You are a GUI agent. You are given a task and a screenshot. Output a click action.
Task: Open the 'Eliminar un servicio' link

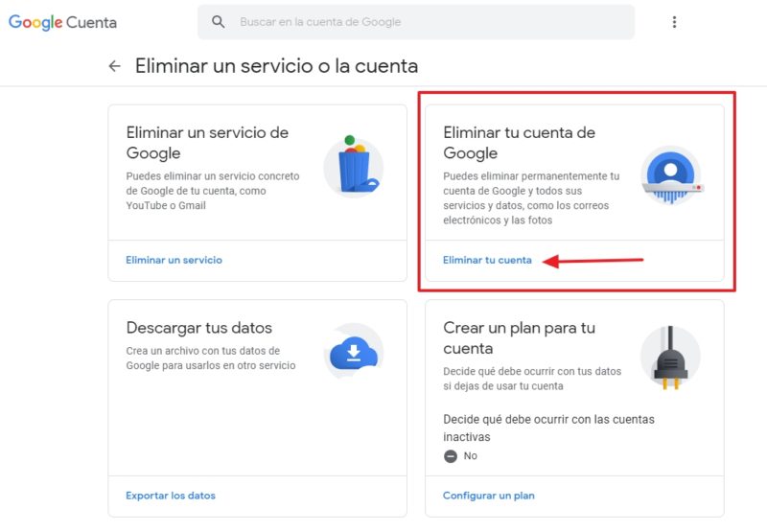174,260
